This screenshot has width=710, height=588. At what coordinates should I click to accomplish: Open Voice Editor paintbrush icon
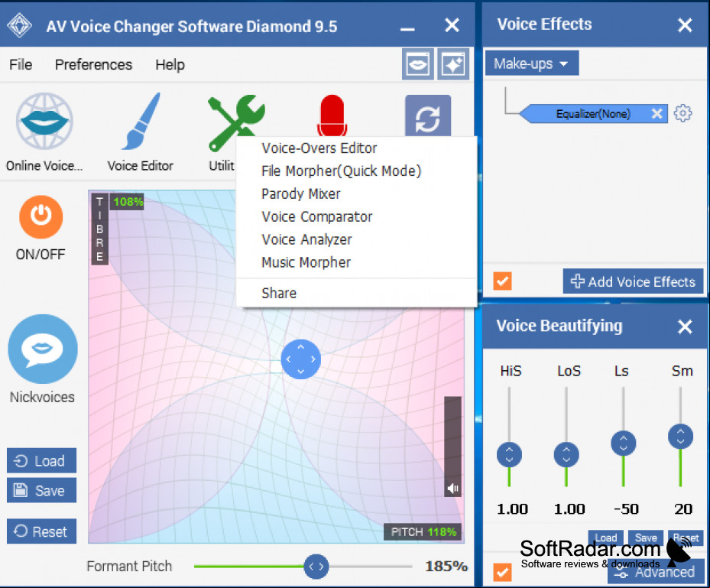pyautogui.click(x=141, y=121)
